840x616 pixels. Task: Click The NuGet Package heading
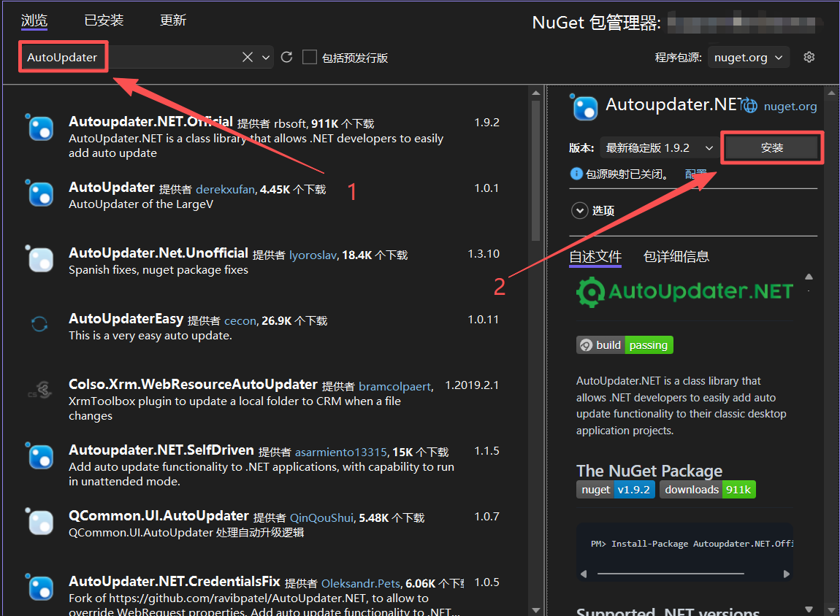649,471
